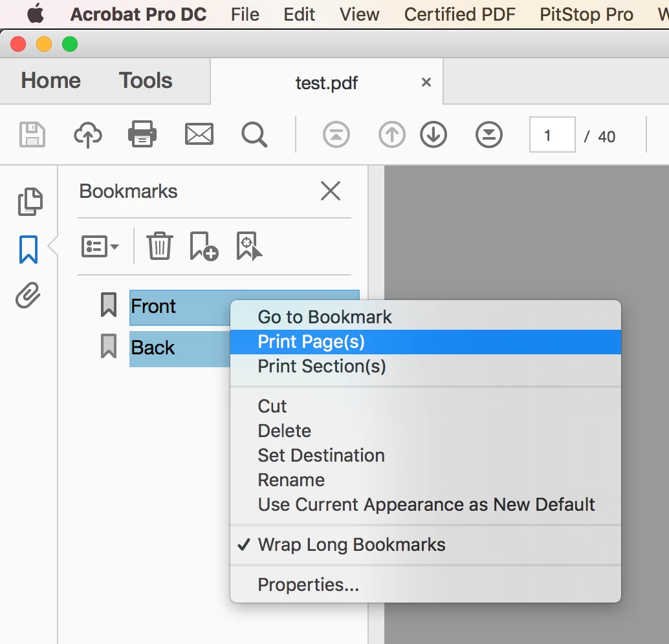Select Delete in context menu
The image size is (669, 644).
pyautogui.click(x=425, y=431)
